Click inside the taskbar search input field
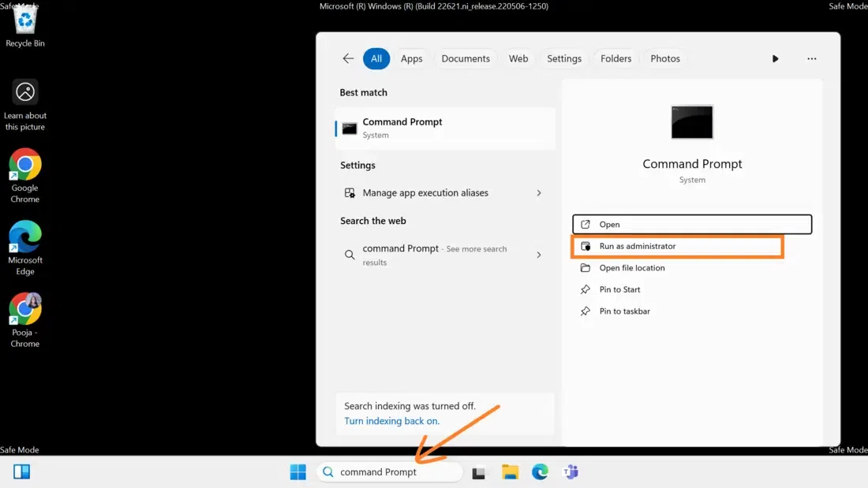 click(390, 472)
